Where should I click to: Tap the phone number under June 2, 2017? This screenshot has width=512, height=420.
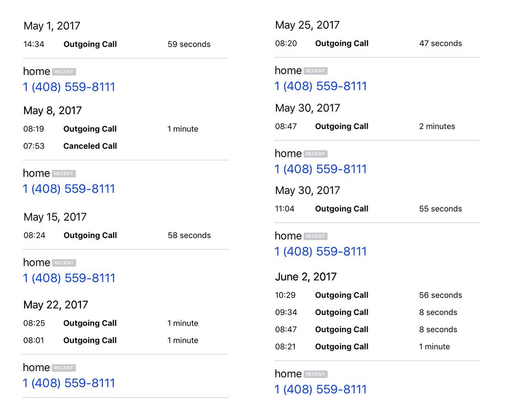pyautogui.click(x=321, y=389)
